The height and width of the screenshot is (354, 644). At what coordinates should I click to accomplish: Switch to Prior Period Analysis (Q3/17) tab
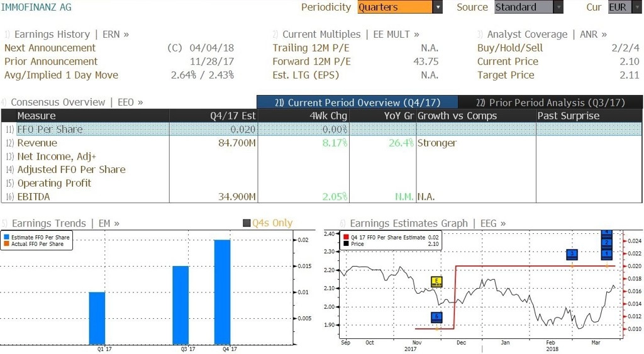coord(550,102)
